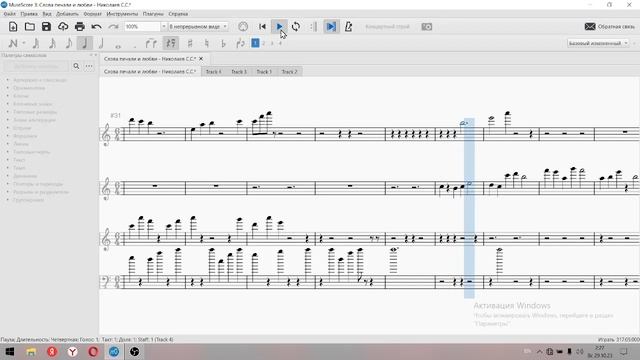This screenshot has width=640, height=360.
Task: Open the Файл menu
Action: [9, 14]
